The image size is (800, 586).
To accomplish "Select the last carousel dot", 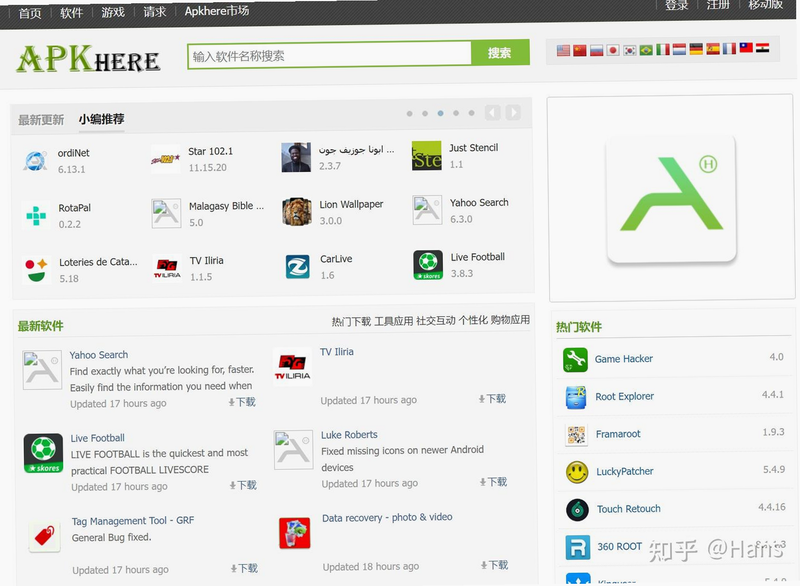I will 471,113.
